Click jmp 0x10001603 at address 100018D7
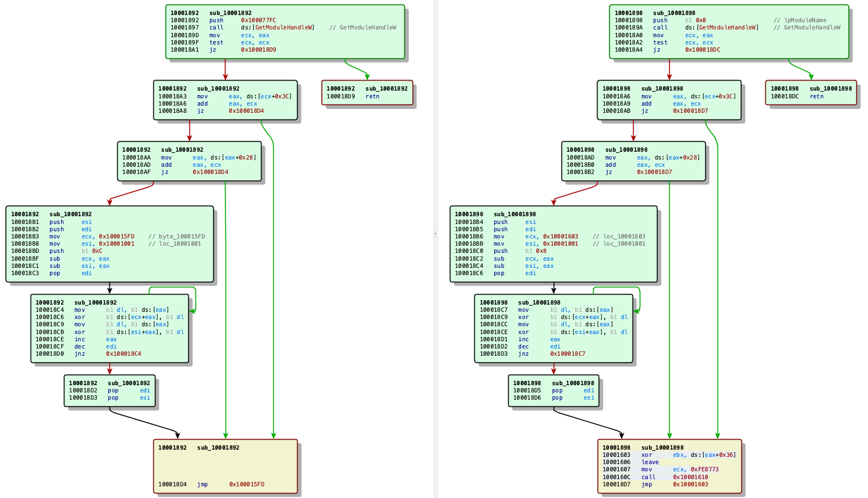Image resolution: width=868 pixels, height=498 pixels. point(655,484)
